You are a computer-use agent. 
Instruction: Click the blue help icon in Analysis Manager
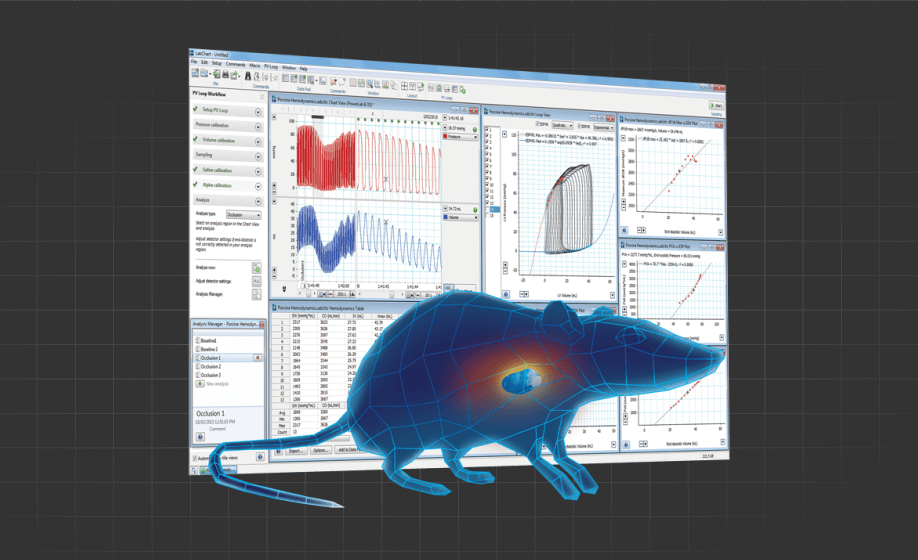click(x=200, y=437)
